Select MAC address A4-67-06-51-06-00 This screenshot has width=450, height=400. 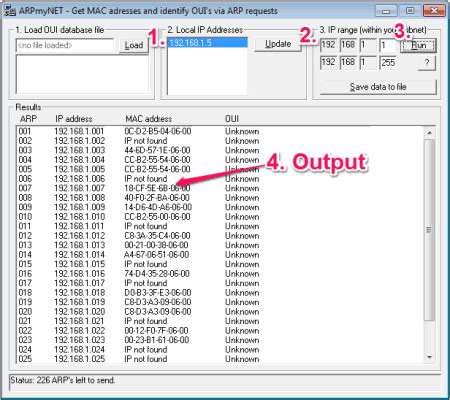(157, 255)
